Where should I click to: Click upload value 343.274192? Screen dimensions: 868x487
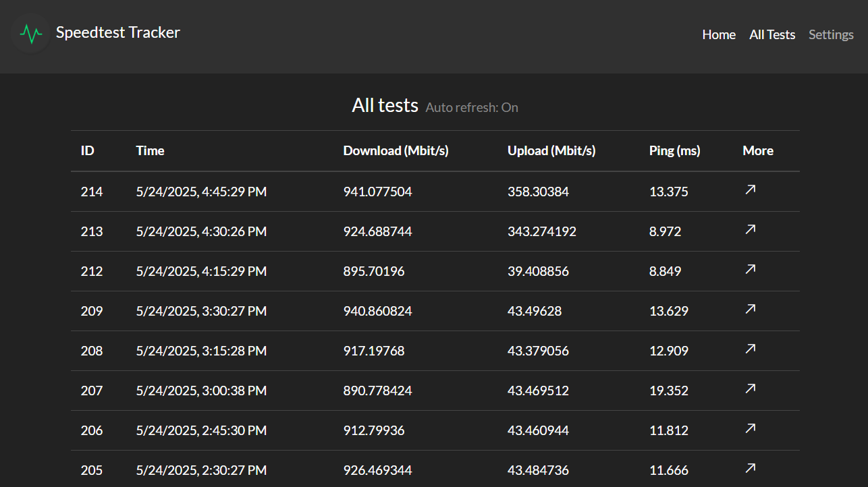[x=542, y=231]
